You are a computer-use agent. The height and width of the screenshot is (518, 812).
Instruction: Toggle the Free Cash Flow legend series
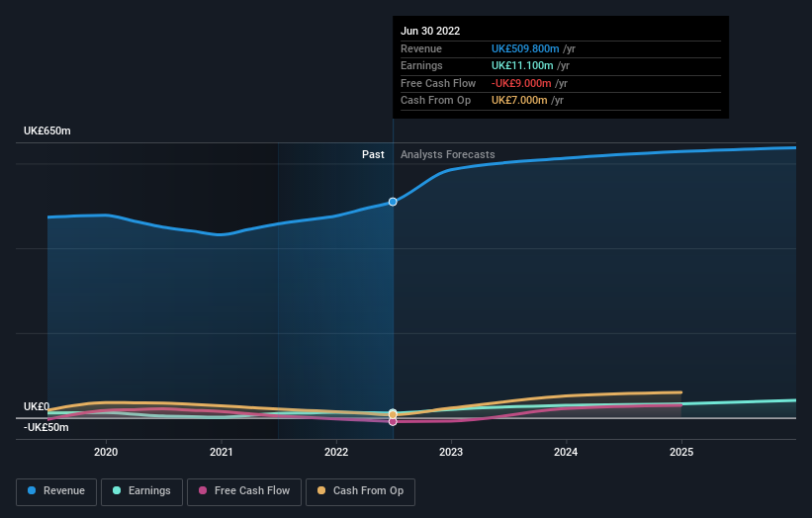click(244, 491)
